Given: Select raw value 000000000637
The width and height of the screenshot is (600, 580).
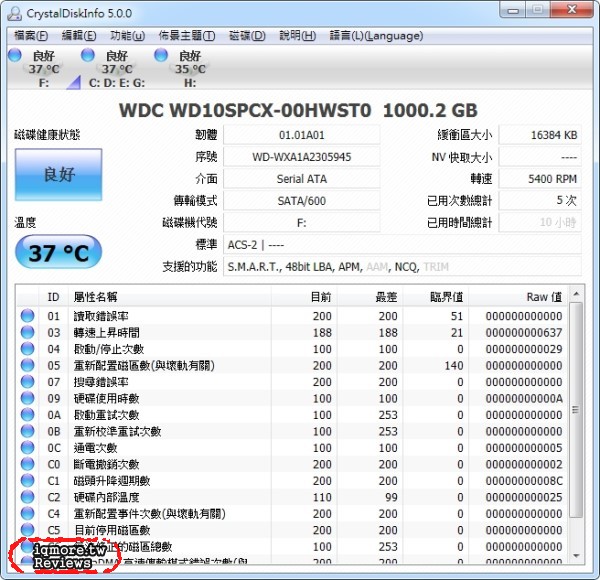Looking at the screenshot, I should pos(524,332).
